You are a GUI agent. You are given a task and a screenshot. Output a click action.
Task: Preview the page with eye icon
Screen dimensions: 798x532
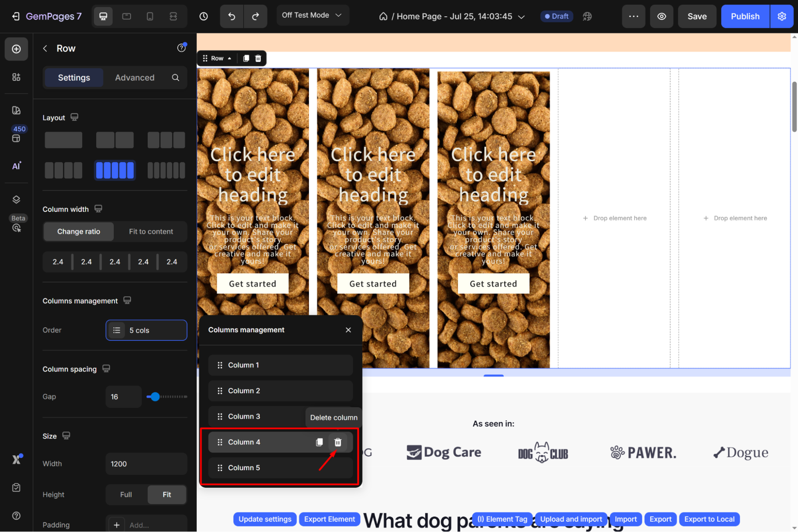[x=661, y=16]
